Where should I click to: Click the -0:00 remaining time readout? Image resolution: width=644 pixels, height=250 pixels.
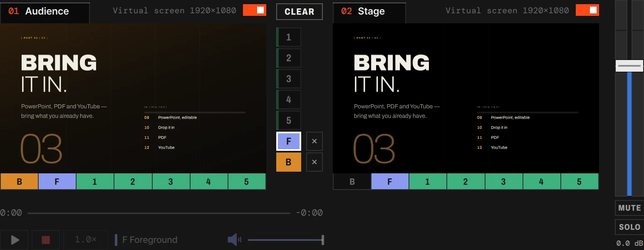tap(309, 213)
